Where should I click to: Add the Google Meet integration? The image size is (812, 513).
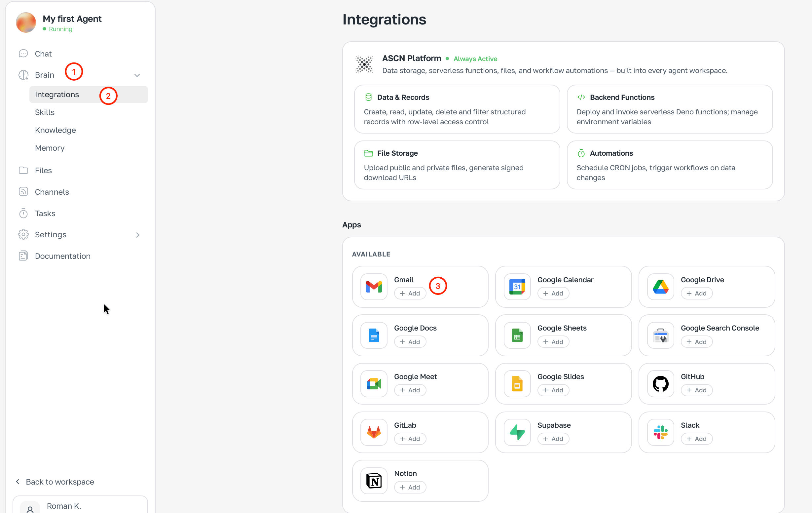pos(410,390)
